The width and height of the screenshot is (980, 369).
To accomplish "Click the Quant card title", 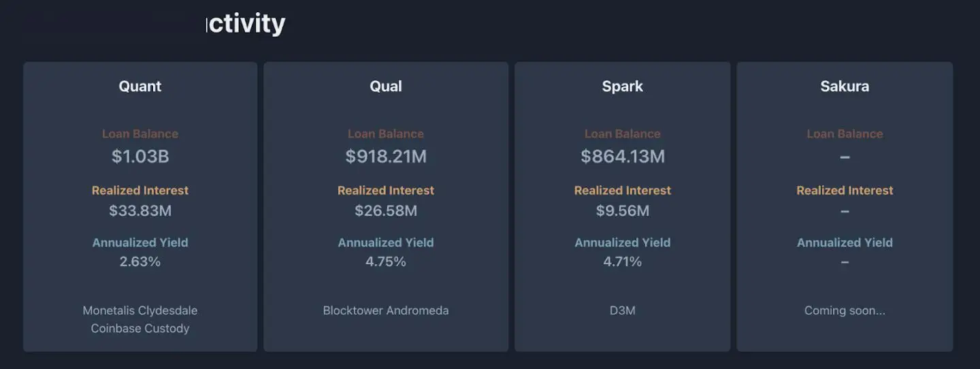I will pos(140,86).
